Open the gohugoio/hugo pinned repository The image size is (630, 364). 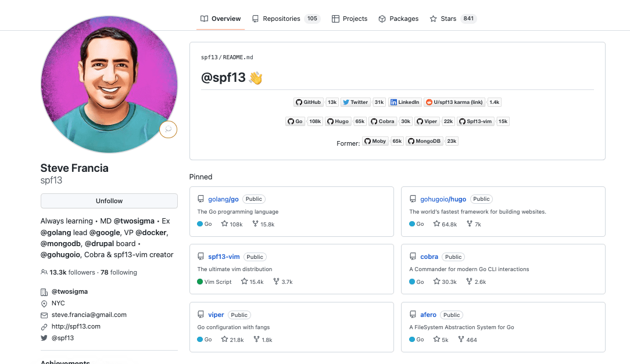tap(443, 199)
